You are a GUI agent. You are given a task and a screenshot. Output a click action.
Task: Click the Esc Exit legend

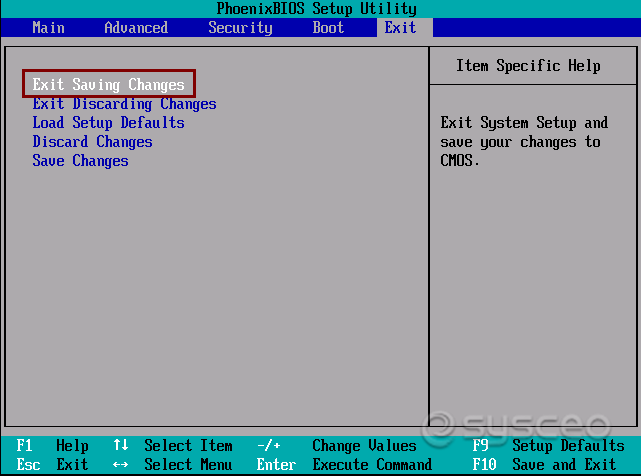point(52,465)
